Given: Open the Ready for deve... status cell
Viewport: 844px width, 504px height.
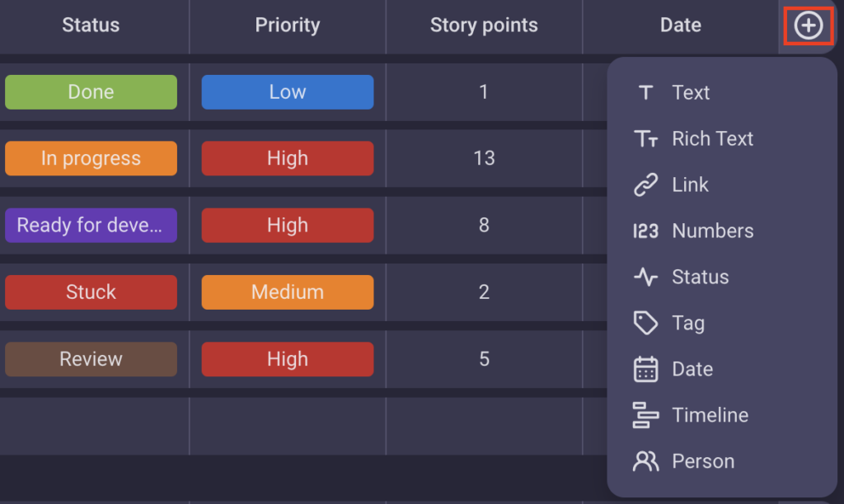Looking at the screenshot, I should coord(91,225).
